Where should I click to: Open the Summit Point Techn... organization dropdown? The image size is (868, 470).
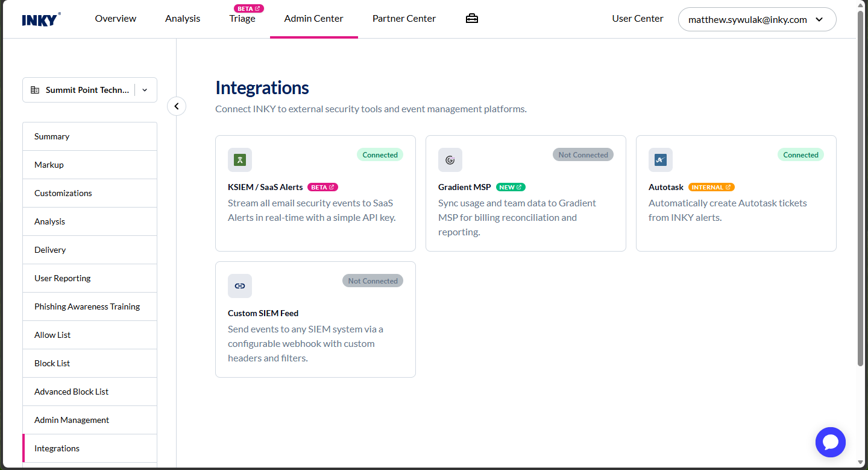(90, 90)
